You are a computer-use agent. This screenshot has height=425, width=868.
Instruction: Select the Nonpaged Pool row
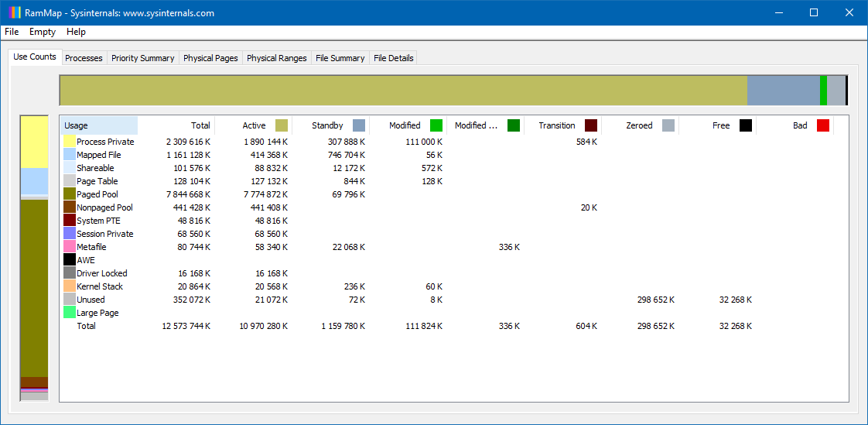[104, 207]
